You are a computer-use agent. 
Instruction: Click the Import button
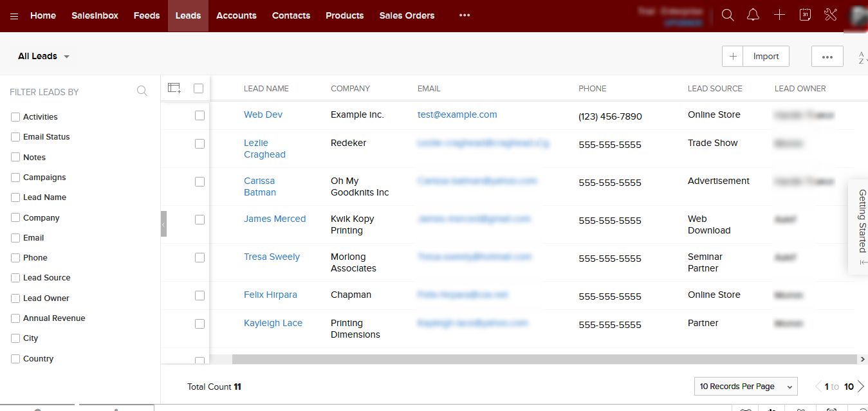click(x=766, y=57)
